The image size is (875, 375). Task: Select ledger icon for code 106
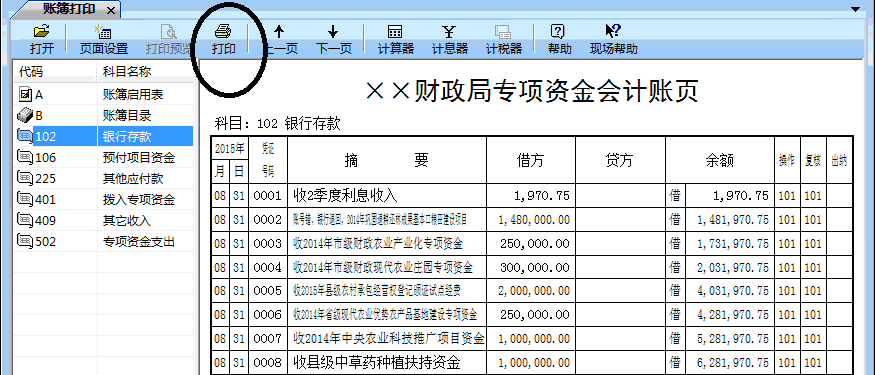(x=25, y=157)
